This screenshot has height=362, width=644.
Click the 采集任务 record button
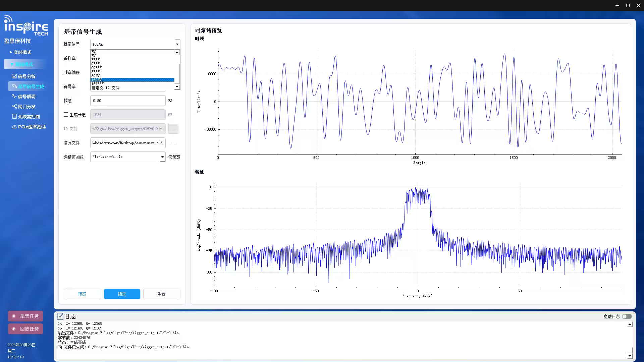point(25,316)
